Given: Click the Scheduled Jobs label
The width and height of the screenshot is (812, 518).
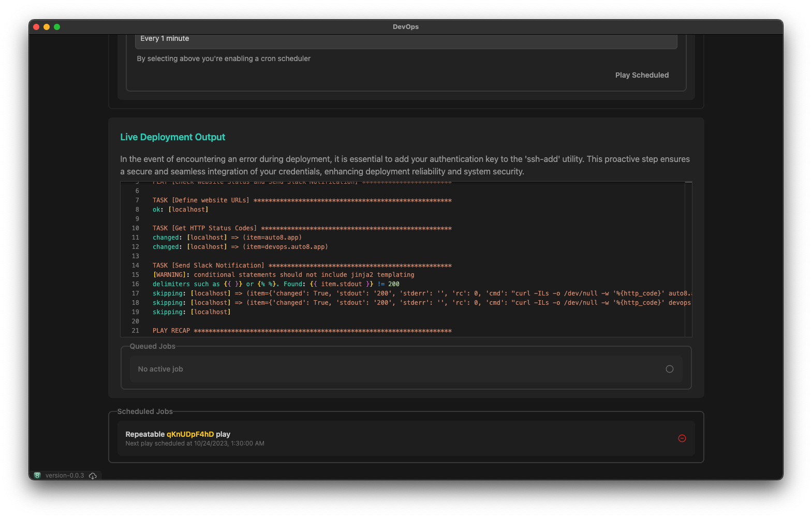Looking at the screenshot, I should coord(145,411).
